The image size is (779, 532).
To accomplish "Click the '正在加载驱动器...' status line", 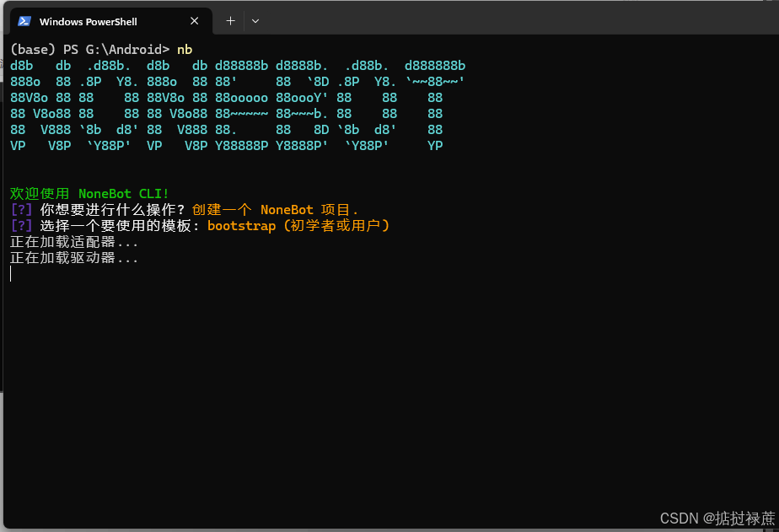I will coord(74,258).
